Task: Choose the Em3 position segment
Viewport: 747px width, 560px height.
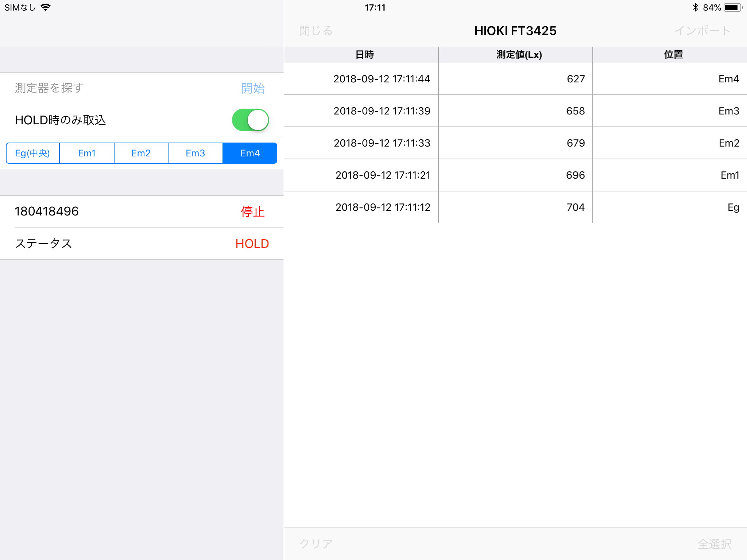Action: (x=195, y=153)
